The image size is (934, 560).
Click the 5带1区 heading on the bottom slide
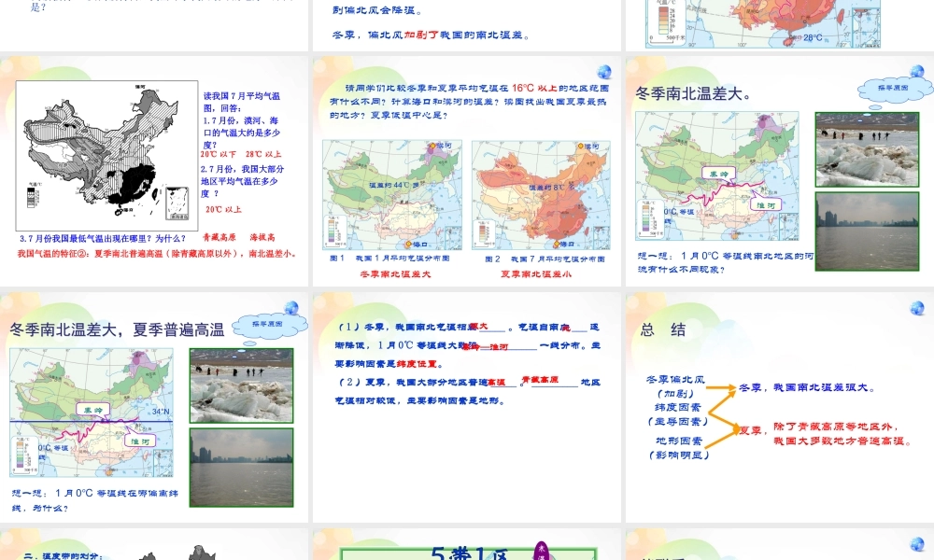(x=470, y=553)
